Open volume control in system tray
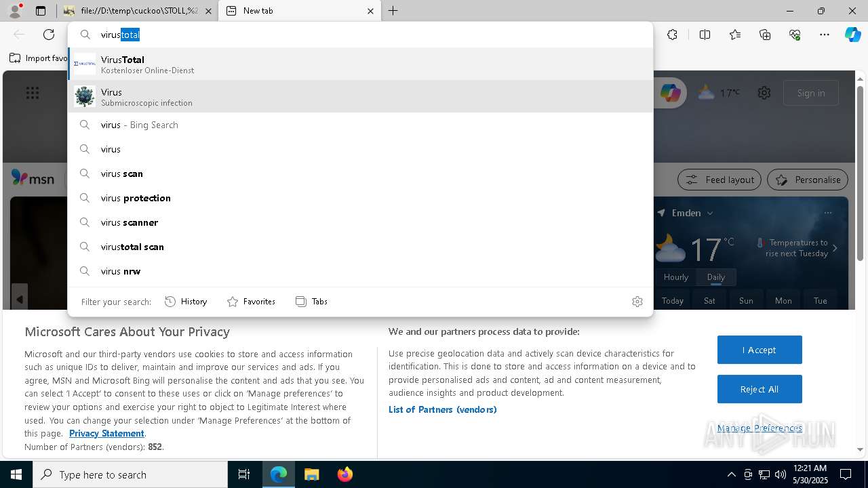This screenshot has height=488, width=868. pyautogui.click(x=781, y=474)
